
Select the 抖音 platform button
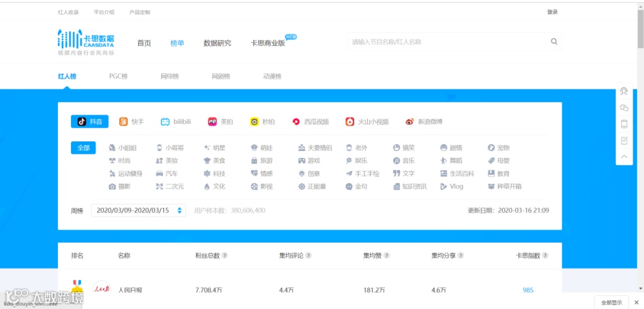[89, 122]
